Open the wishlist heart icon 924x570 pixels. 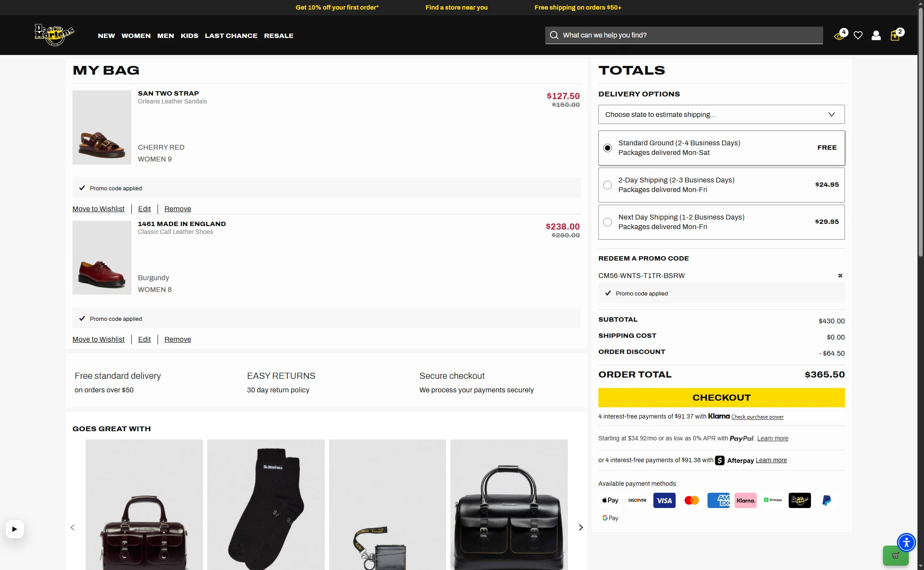[858, 35]
